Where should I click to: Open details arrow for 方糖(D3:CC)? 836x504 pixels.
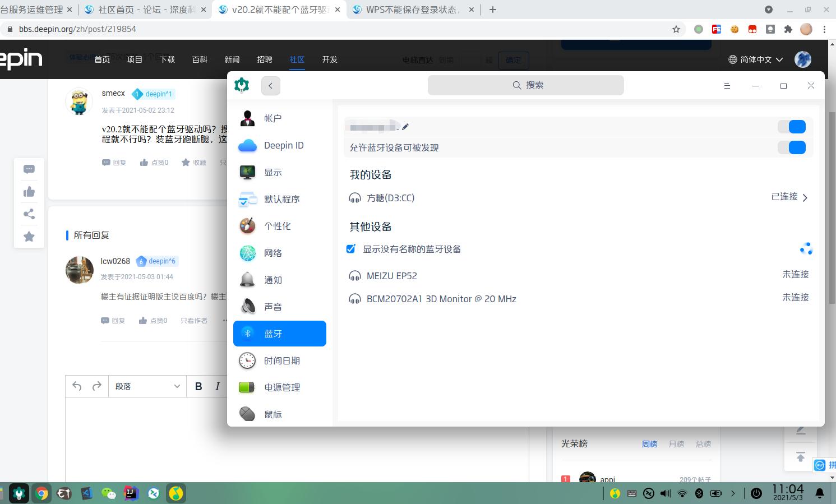[x=805, y=197]
